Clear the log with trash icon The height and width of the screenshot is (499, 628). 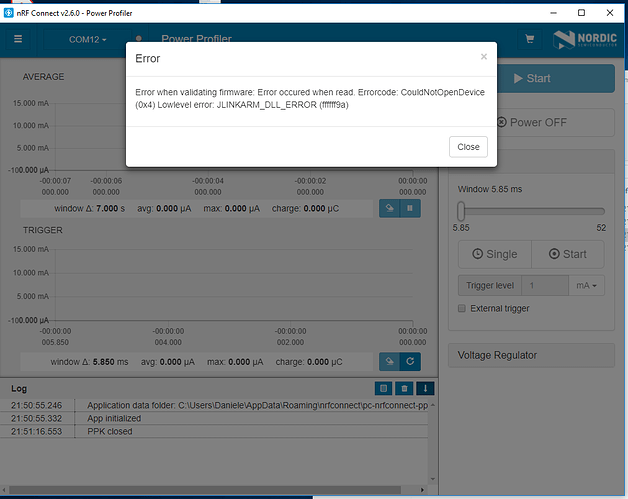pyautogui.click(x=404, y=388)
